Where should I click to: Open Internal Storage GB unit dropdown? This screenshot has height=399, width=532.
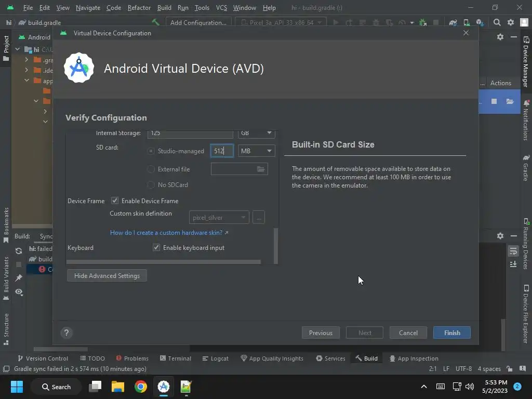[256, 134]
